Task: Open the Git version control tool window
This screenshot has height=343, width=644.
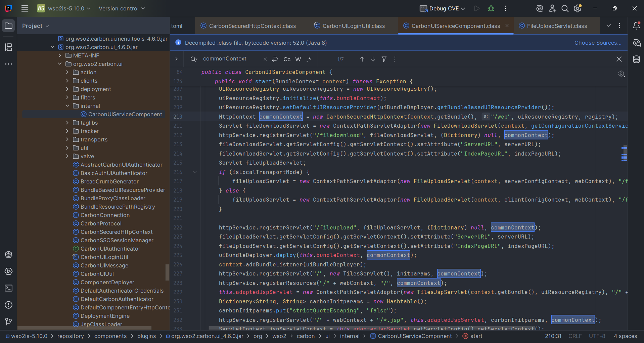Action: point(8,321)
